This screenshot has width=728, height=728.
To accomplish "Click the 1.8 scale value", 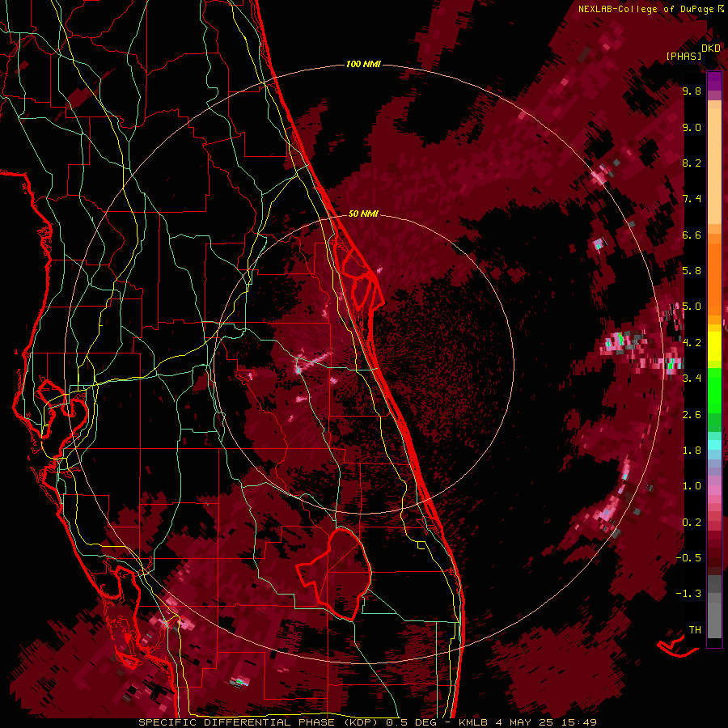I will coord(692,451).
